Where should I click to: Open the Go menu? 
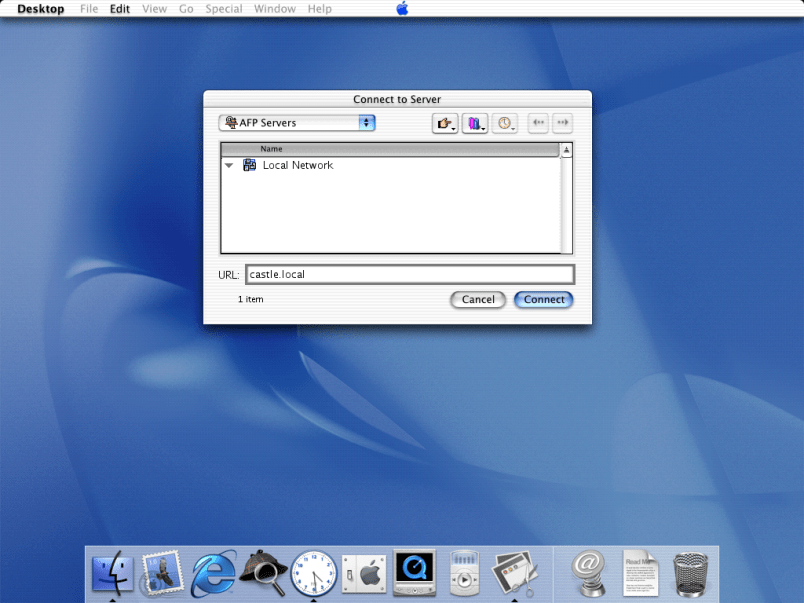tap(186, 9)
